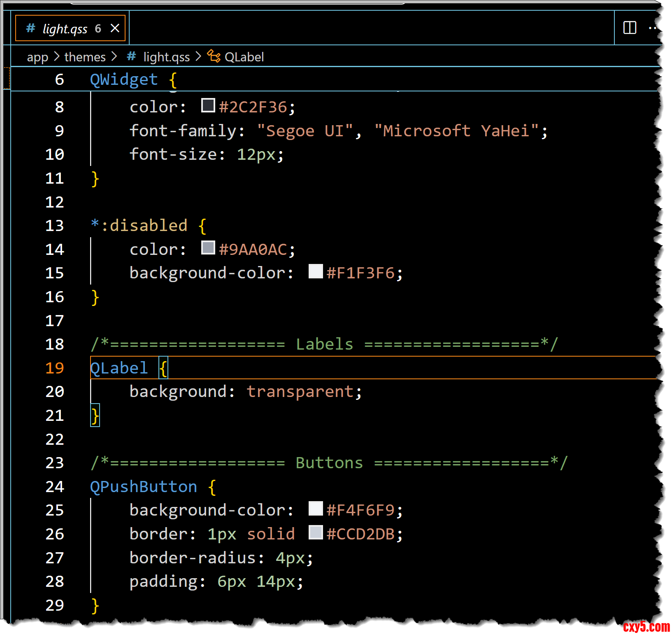
Task: Click the transparent value on line 20
Action: pos(300,392)
